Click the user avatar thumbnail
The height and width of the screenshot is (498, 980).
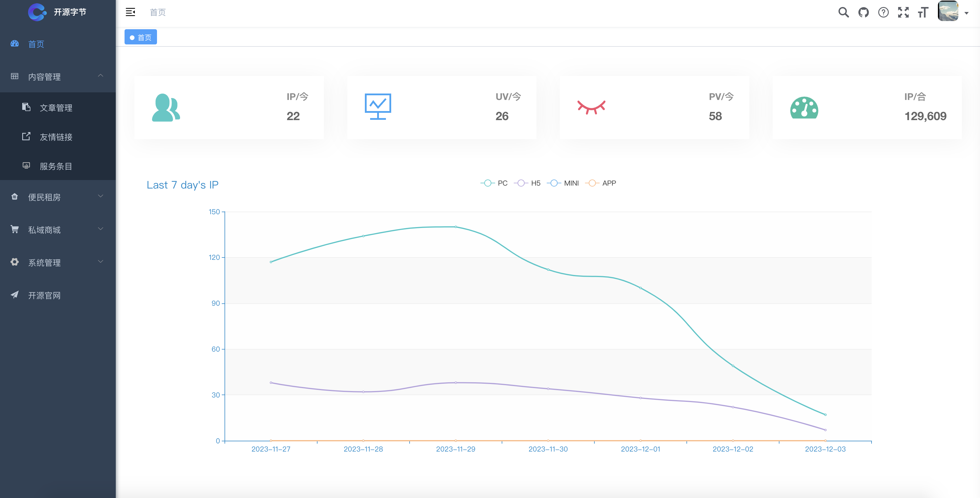[x=948, y=11]
